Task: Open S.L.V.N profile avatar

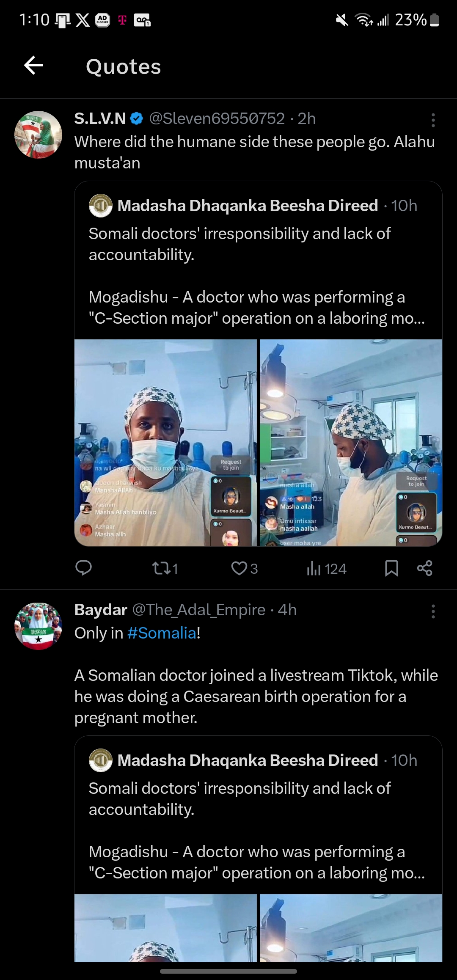Action: tap(38, 135)
